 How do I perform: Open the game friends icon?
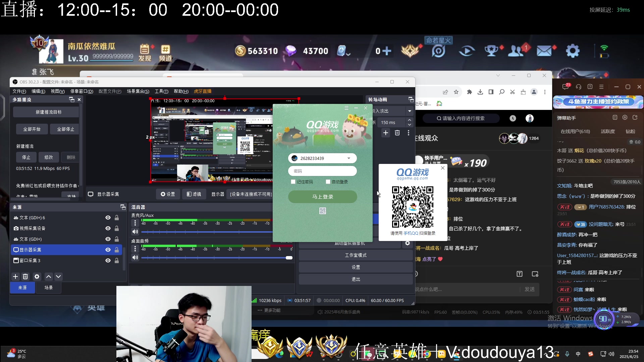coord(517,51)
